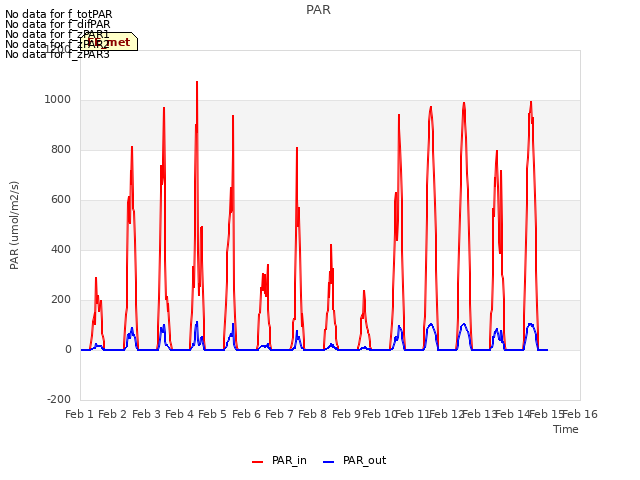Image resolution: width=640 pixels, height=480 pixels.
Task: Click the 'No data for f_difPAR' message
Action: pos(58,24)
